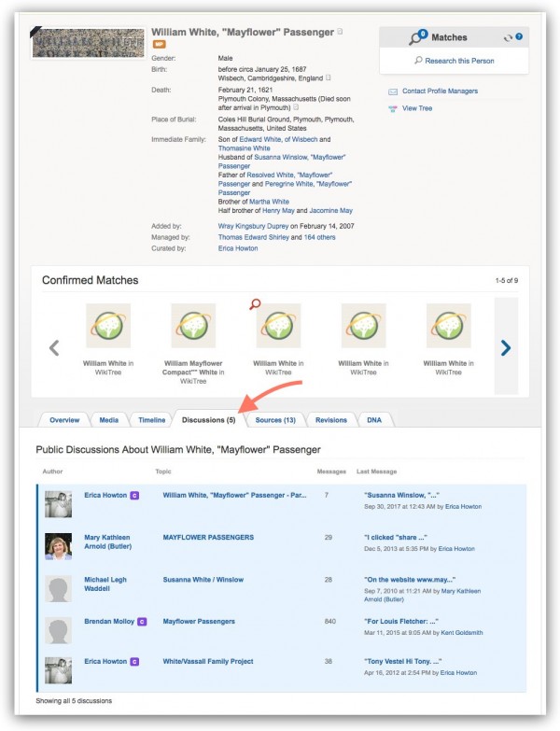The width and height of the screenshot is (560, 731).
Task: Open Henry May half-brother link
Action: coord(278,211)
